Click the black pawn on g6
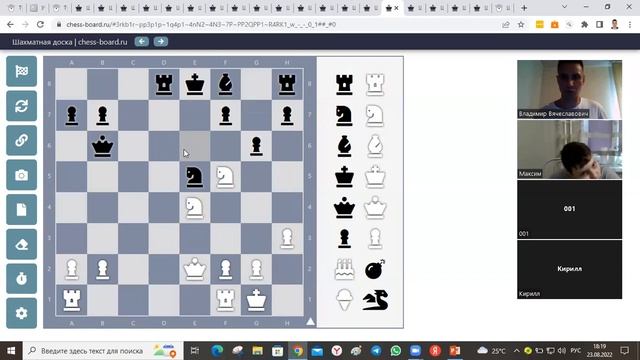Viewport: 640px width, 360px height. coord(256,146)
